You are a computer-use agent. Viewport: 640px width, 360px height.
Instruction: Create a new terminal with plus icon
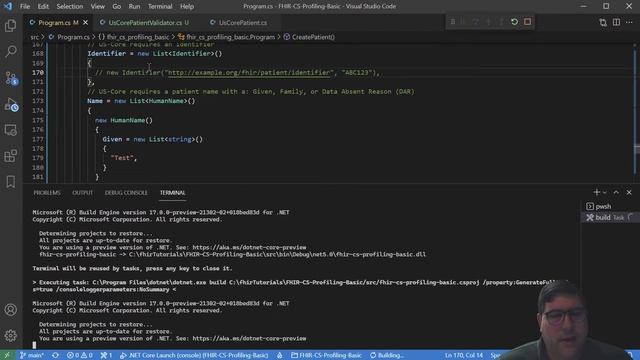596,192
